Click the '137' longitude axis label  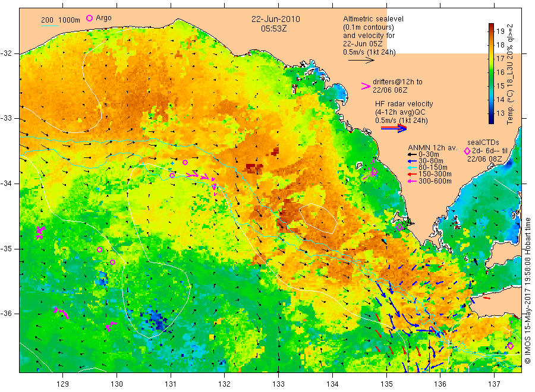click(x=494, y=384)
